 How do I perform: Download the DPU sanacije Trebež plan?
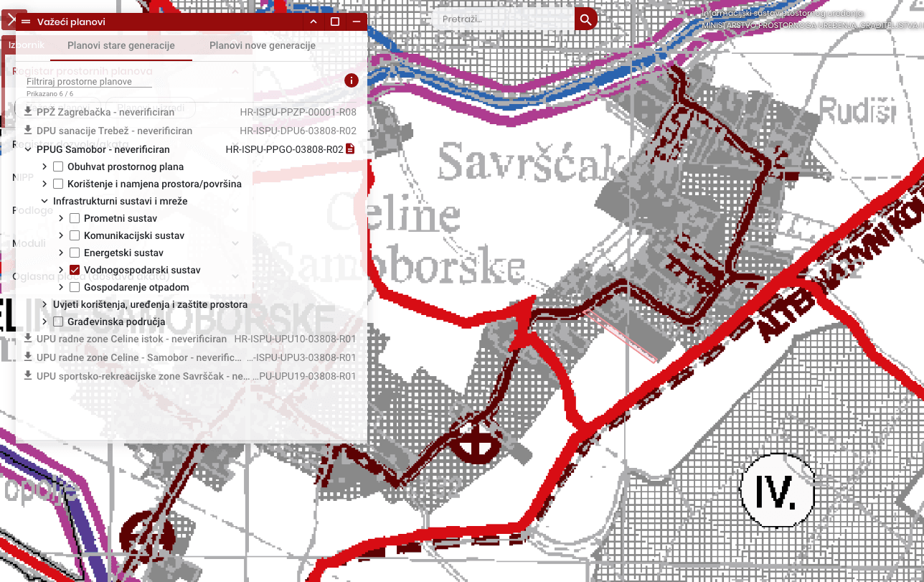pos(28,131)
